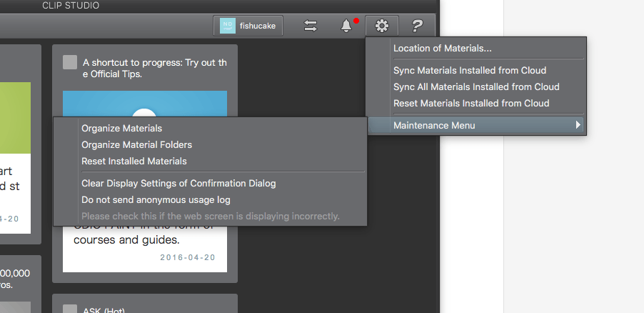Click the question mark help icon
The image size is (644, 313).
click(417, 26)
